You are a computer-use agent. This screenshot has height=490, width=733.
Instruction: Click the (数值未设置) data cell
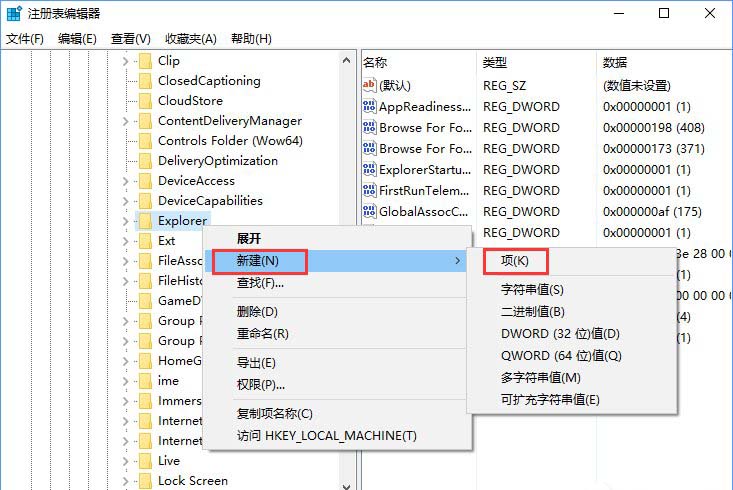pos(637,86)
